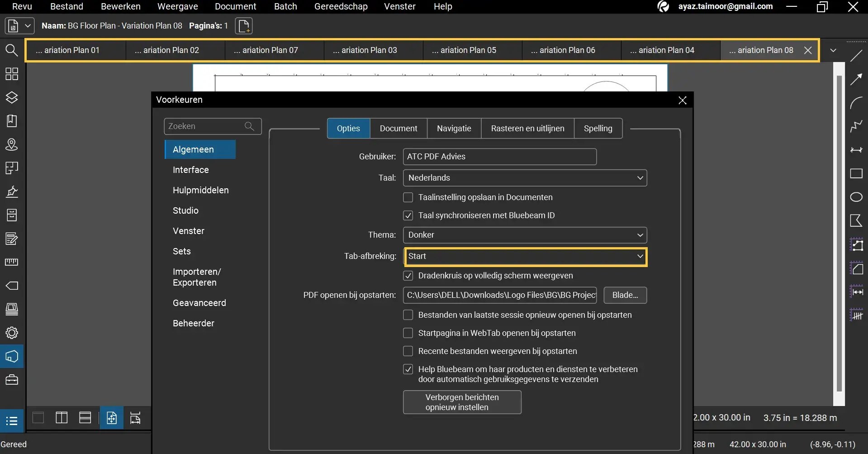Screen dimensions: 868x454
Task: Expand the document tabs overflow chevron
Action: pyautogui.click(x=833, y=50)
